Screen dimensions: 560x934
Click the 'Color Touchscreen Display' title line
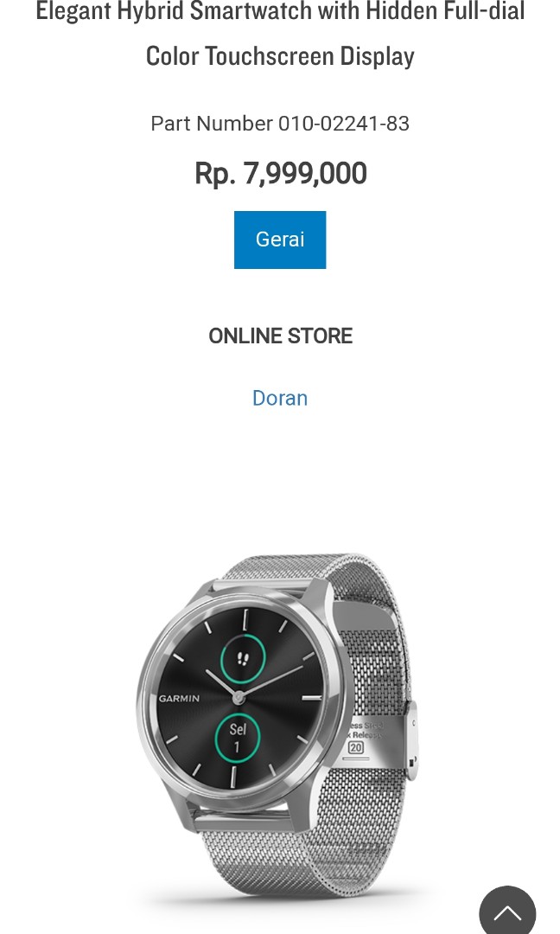click(280, 56)
